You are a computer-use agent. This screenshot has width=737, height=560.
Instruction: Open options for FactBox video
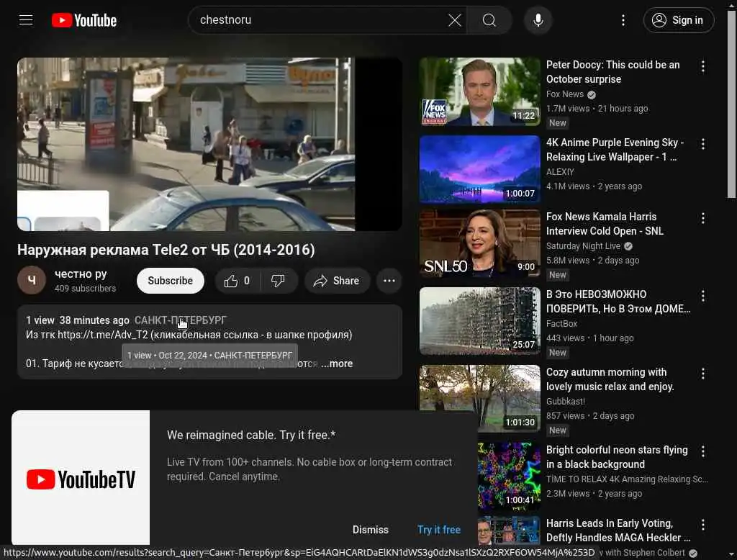(x=702, y=296)
